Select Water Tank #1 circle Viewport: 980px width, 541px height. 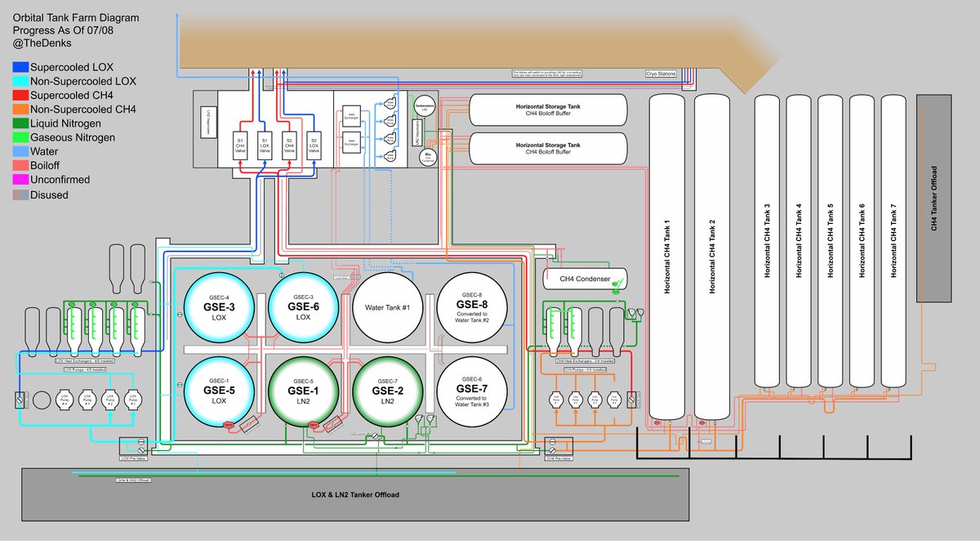[387, 307]
